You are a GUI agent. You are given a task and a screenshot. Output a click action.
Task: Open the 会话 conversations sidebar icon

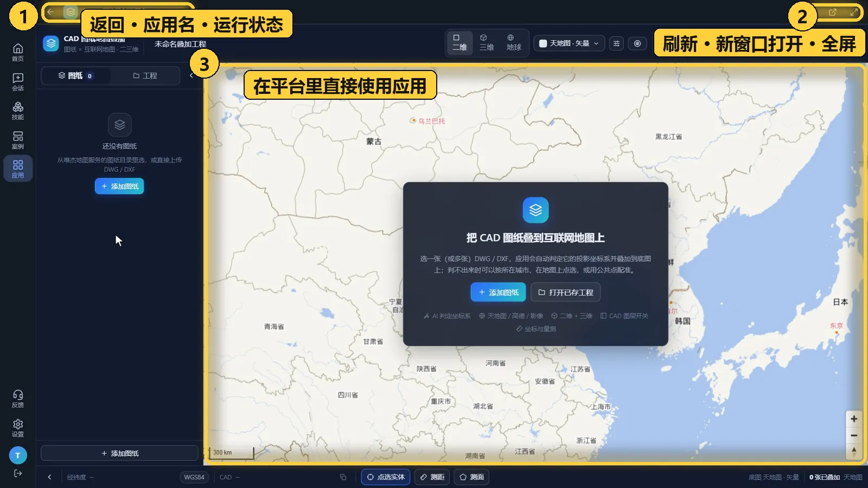click(18, 81)
